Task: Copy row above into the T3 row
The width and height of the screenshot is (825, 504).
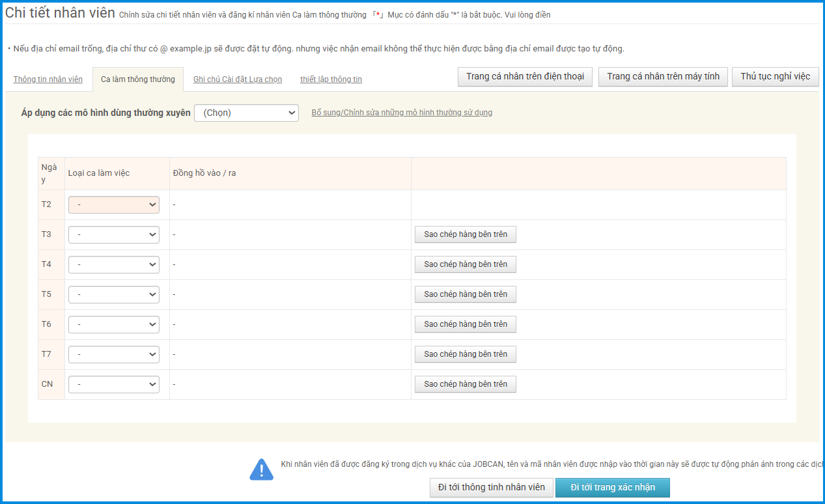Action: tap(465, 234)
